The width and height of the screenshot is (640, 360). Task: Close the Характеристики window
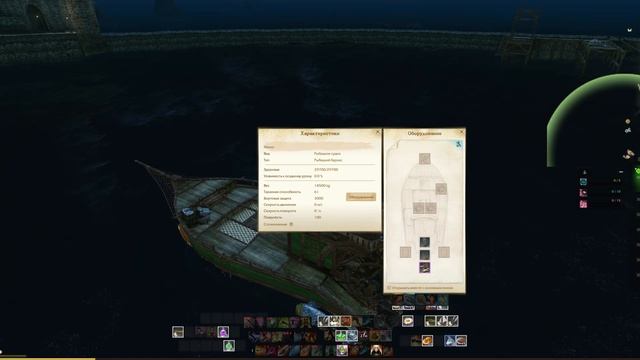click(378, 132)
